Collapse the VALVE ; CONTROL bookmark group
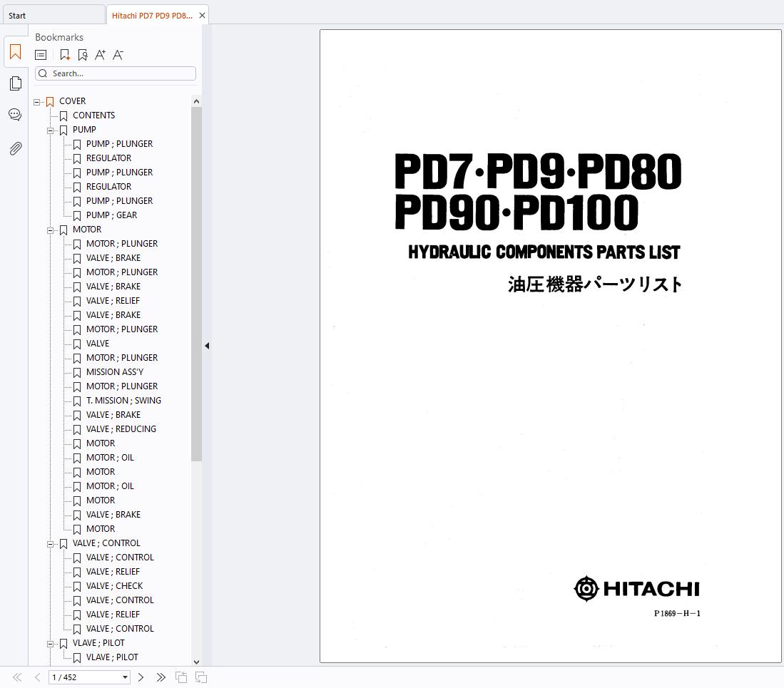 click(x=50, y=544)
